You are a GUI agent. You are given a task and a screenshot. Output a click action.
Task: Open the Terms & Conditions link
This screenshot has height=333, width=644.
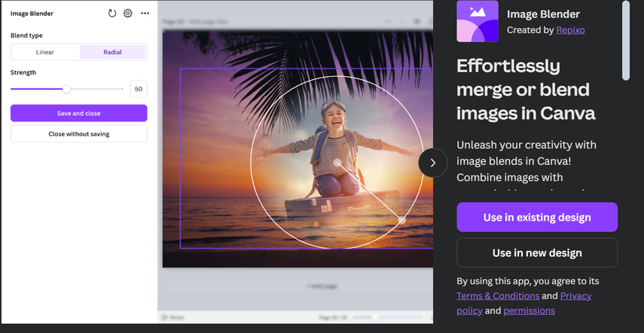[x=498, y=295]
